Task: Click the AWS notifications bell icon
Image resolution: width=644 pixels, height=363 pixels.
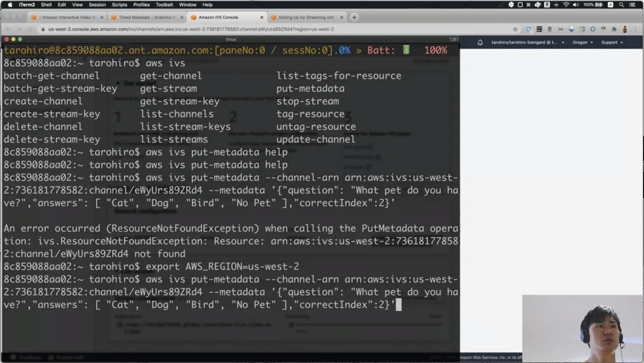Action: click(x=480, y=42)
